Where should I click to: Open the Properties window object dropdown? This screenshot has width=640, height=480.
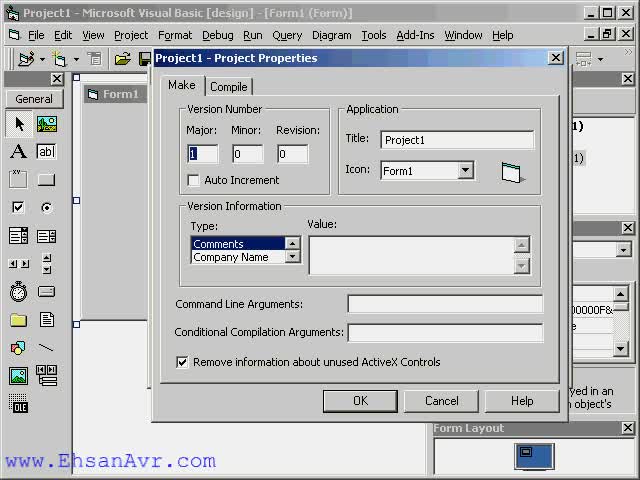coord(623,250)
